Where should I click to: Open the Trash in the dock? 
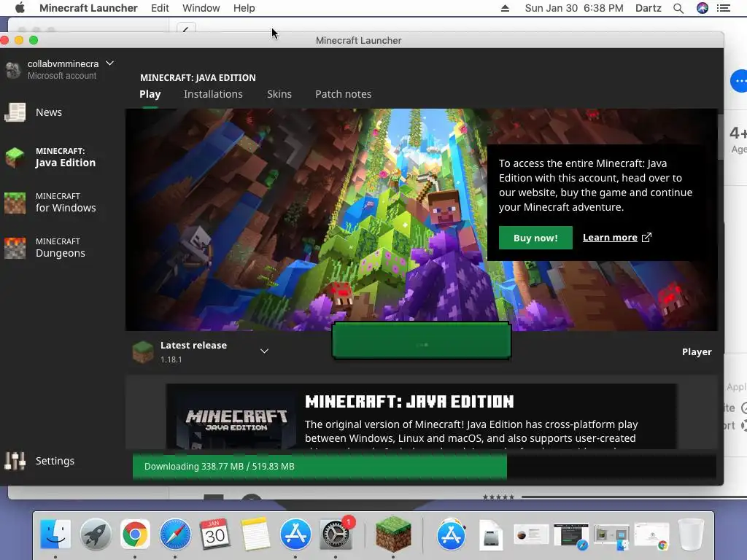[x=691, y=534]
